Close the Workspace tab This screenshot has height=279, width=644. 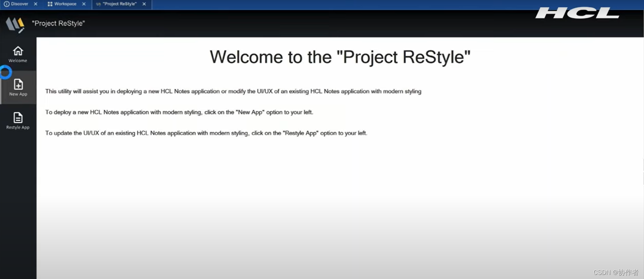tap(84, 4)
